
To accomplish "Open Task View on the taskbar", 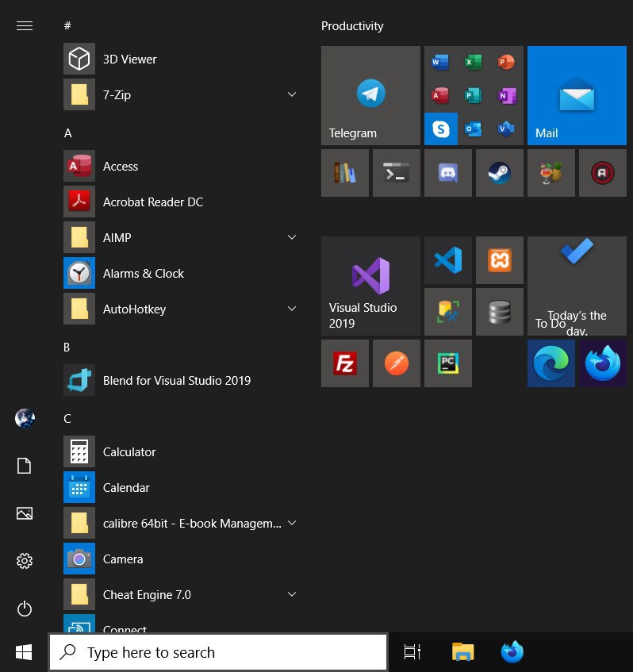I will (412, 652).
